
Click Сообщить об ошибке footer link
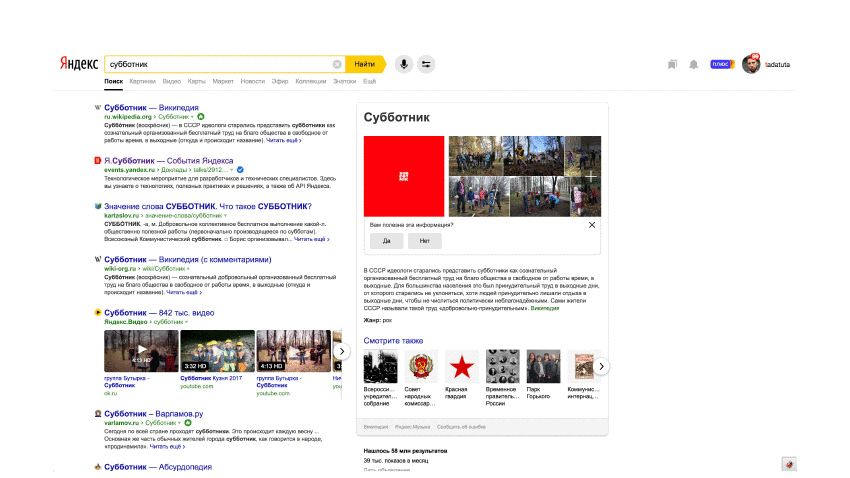(x=461, y=427)
